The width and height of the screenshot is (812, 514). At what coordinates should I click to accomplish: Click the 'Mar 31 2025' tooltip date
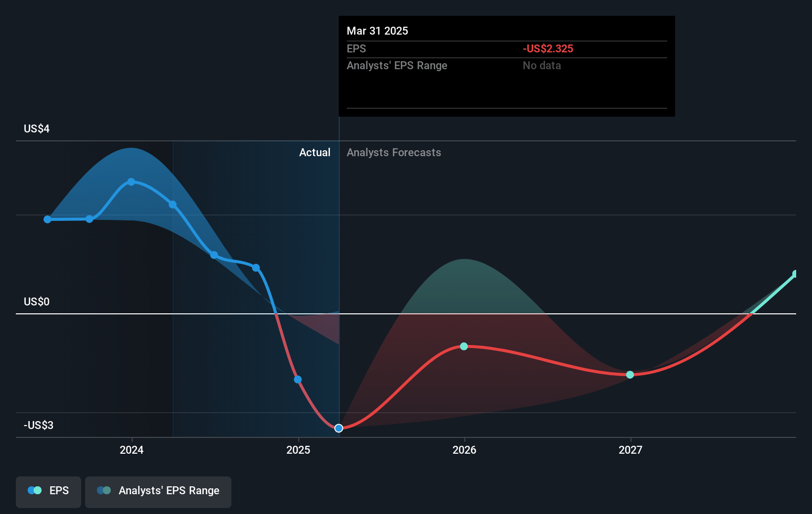pos(377,31)
